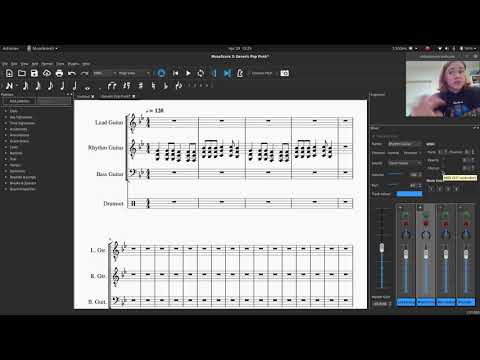Screen dimensions: 480x360
Task: Start playback with the play button
Action: coord(188,73)
